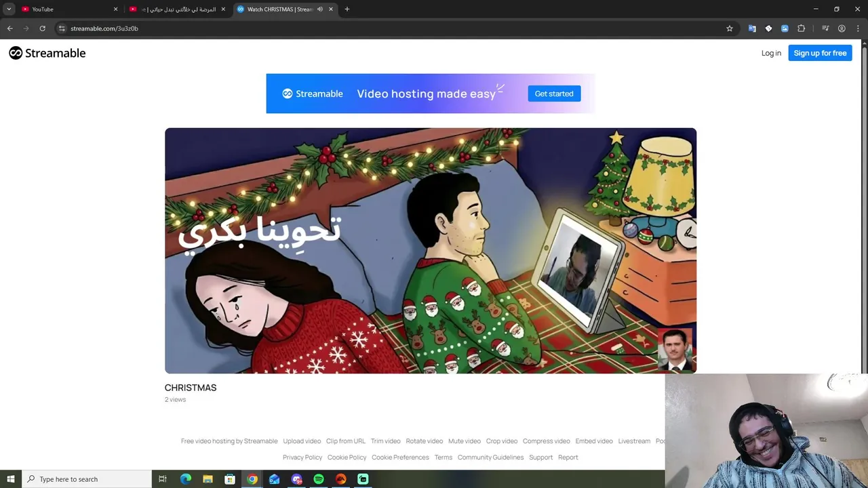
Task: Click the taskbar search box
Action: [x=87, y=479]
